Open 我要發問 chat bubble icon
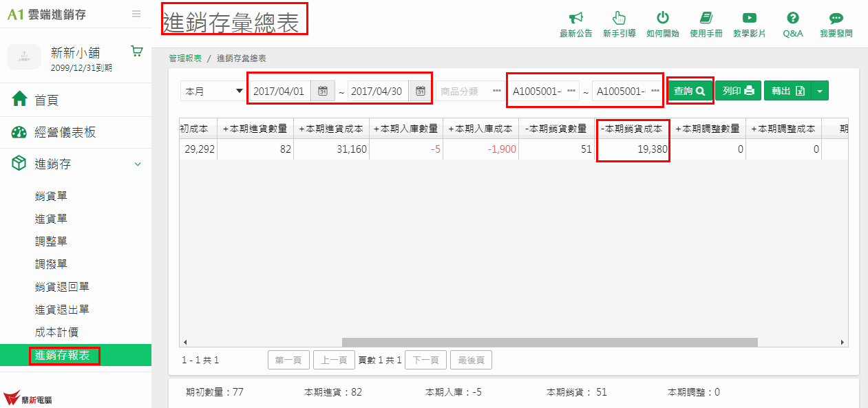Image resolution: width=868 pixels, height=408 pixels. pyautogui.click(x=836, y=18)
